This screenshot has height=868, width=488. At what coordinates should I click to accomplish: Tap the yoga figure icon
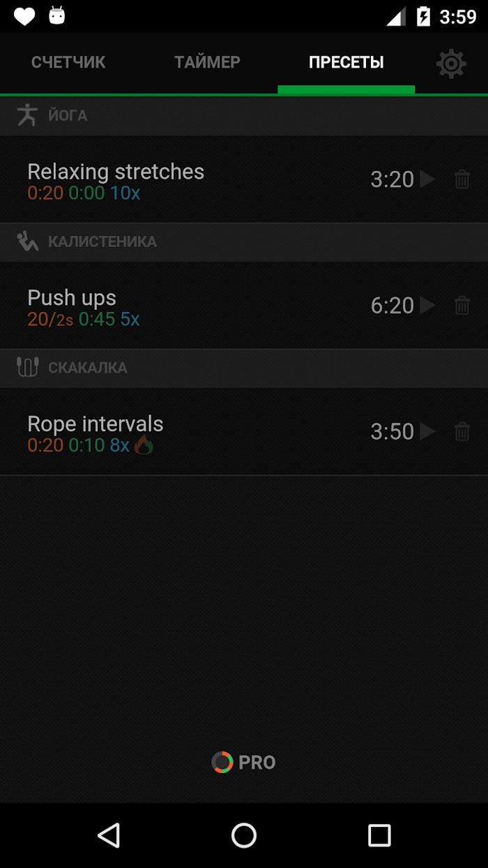click(27, 115)
